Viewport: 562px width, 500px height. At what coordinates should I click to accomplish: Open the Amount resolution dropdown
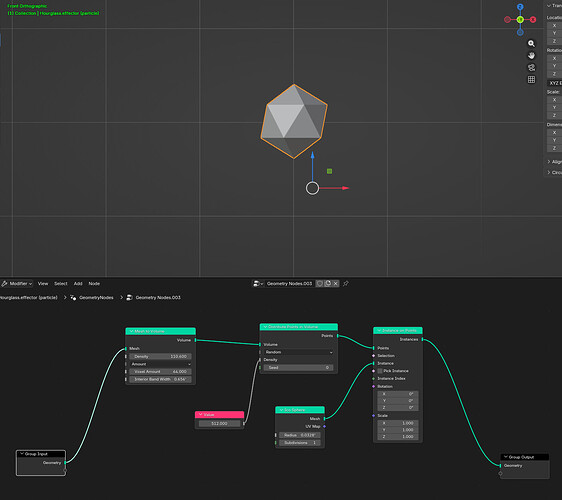pyautogui.click(x=161, y=364)
